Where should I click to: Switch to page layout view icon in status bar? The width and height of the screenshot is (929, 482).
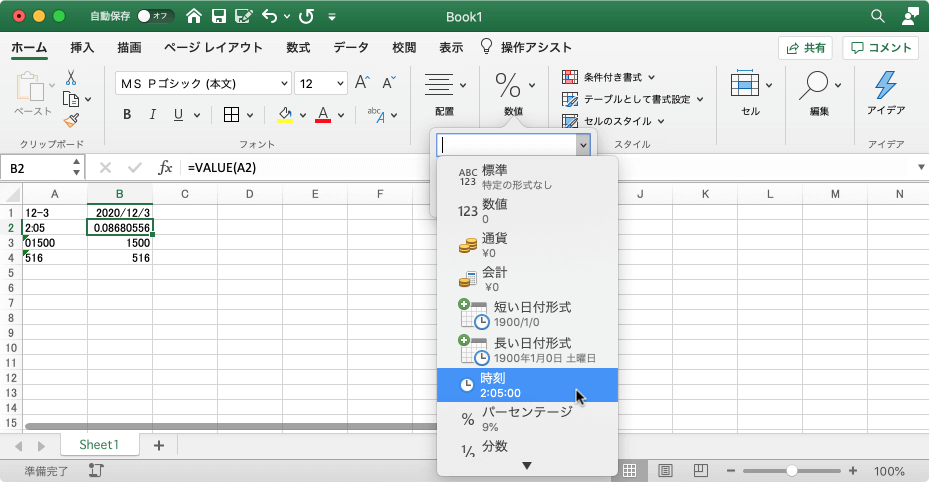click(x=665, y=471)
